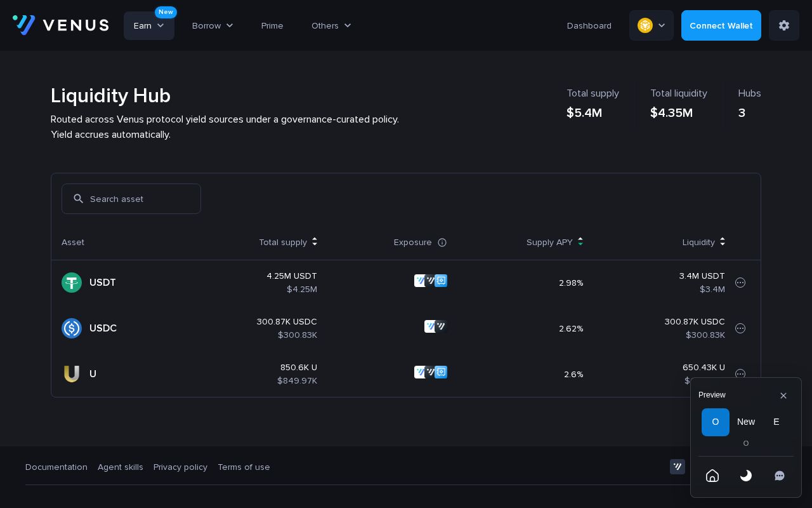Click the home icon in Preview panel

tap(712, 476)
